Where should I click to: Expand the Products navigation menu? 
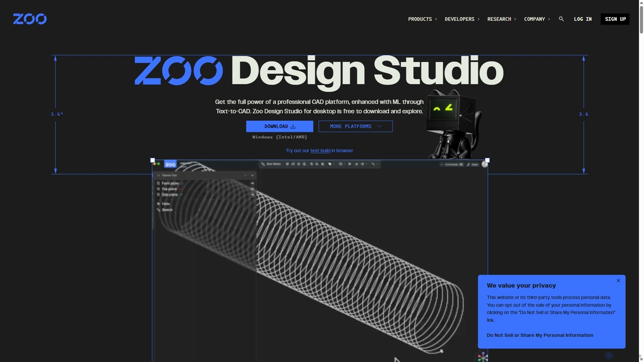coord(422,19)
